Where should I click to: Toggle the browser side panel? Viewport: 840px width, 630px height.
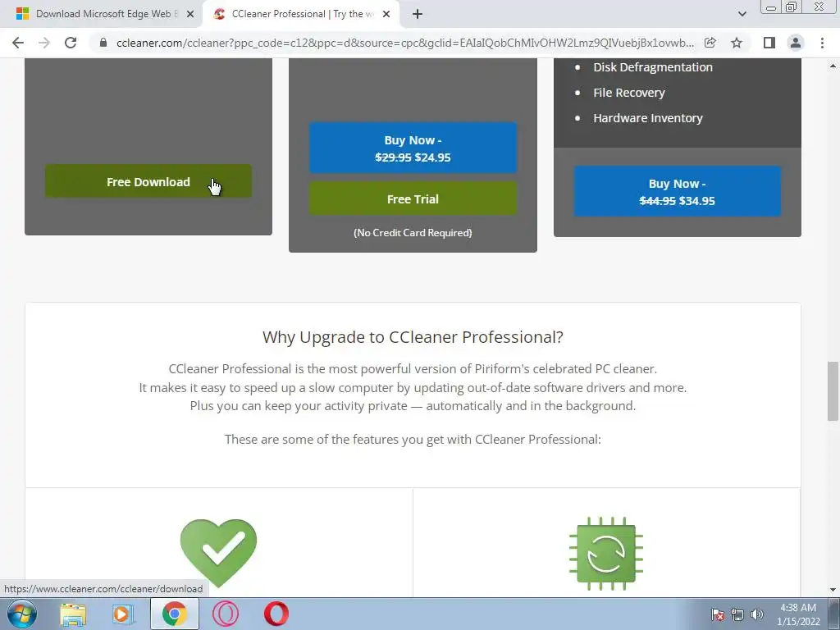click(x=769, y=43)
